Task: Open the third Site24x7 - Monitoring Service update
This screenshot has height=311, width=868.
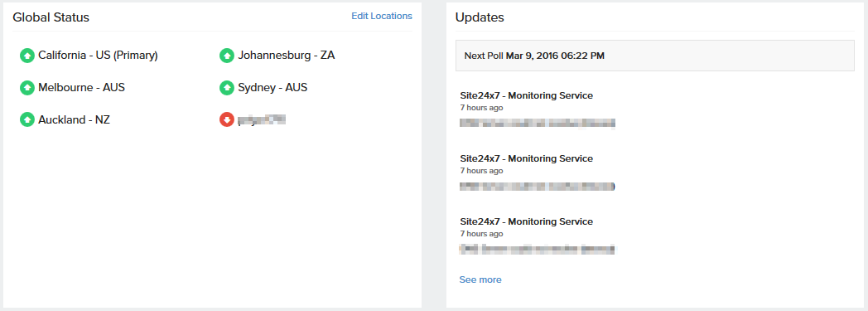Action: click(x=527, y=221)
